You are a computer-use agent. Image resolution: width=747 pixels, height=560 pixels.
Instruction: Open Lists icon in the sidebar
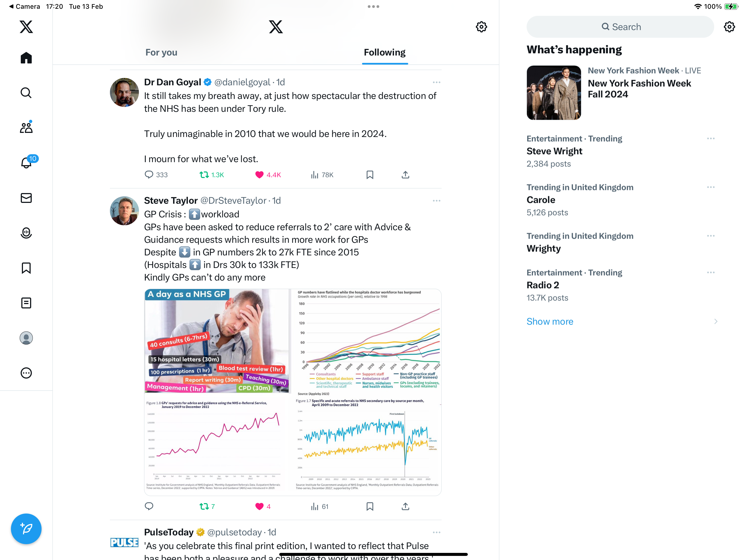(26, 303)
